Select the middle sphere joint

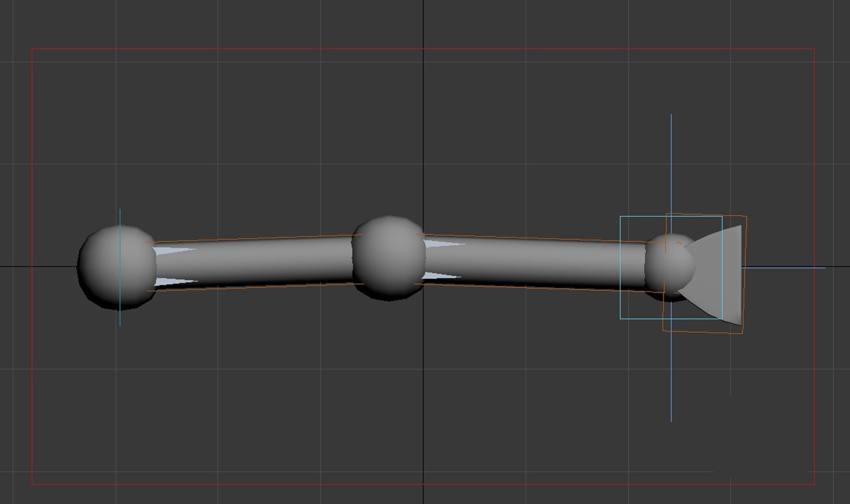pyautogui.click(x=389, y=258)
